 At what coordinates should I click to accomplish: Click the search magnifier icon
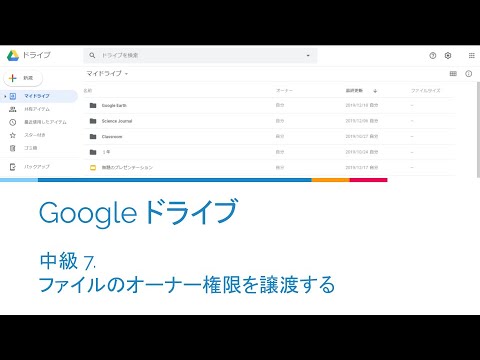[92, 55]
